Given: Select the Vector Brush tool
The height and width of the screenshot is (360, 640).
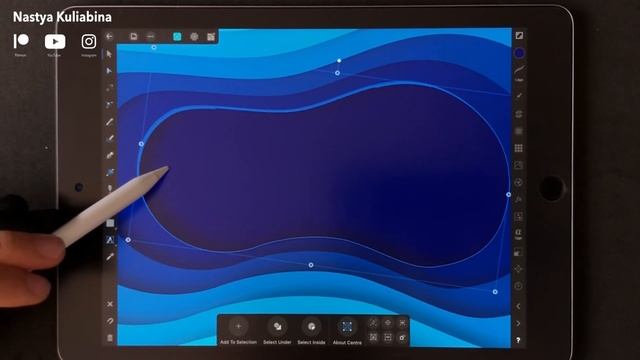Looking at the screenshot, I should tap(109, 139).
